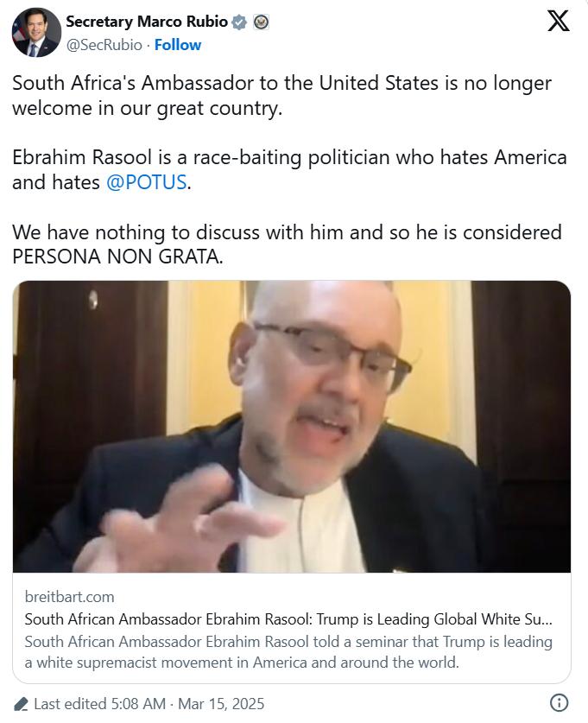Click the pencil edit history icon
The image size is (588, 723).
click(x=20, y=704)
